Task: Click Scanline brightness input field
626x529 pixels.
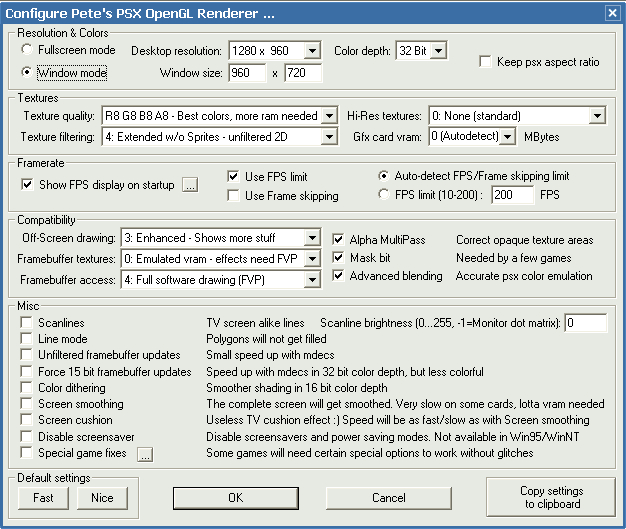Action: point(586,323)
